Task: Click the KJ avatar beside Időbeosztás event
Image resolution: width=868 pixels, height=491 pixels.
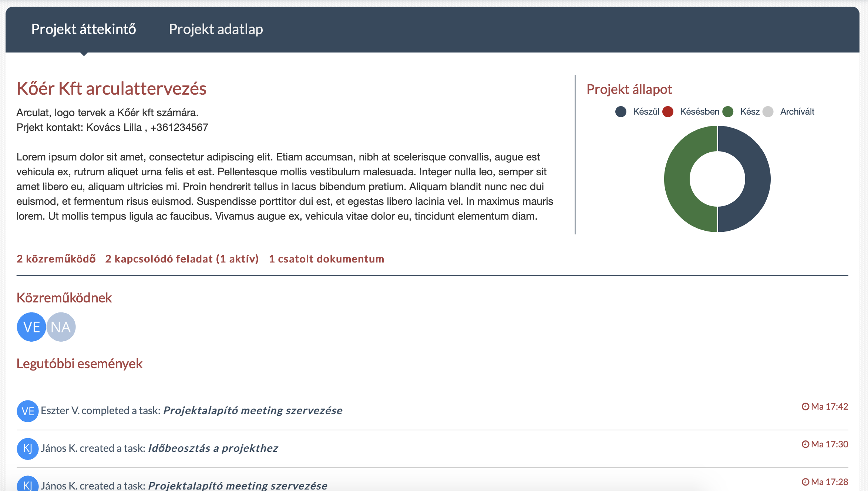Action: [x=28, y=449]
